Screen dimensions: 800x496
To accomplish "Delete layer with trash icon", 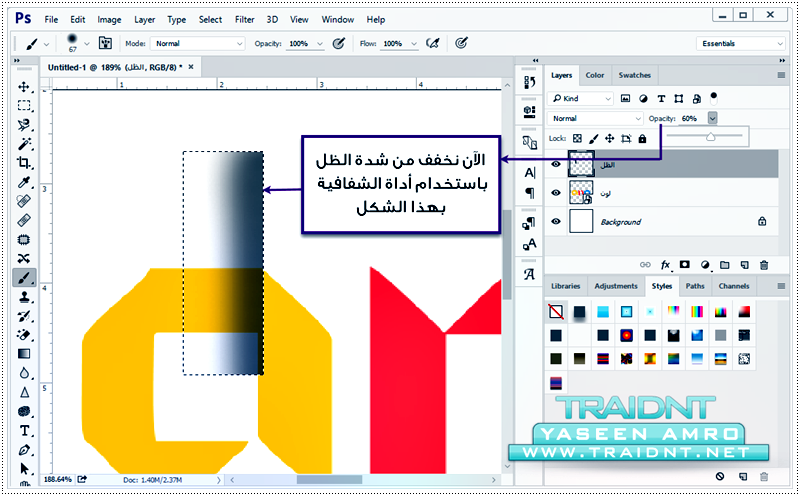I will click(764, 265).
